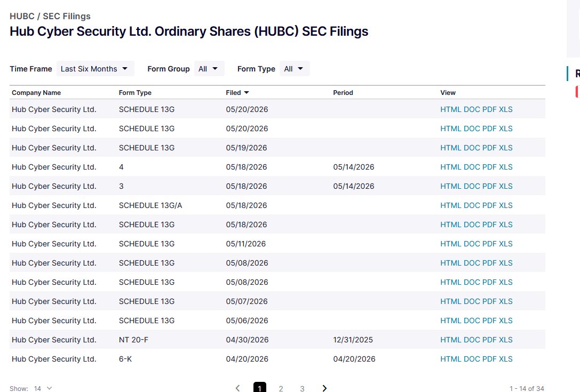
Task: Open HTML of the 05/11/2026 filing
Action: (450, 244)
